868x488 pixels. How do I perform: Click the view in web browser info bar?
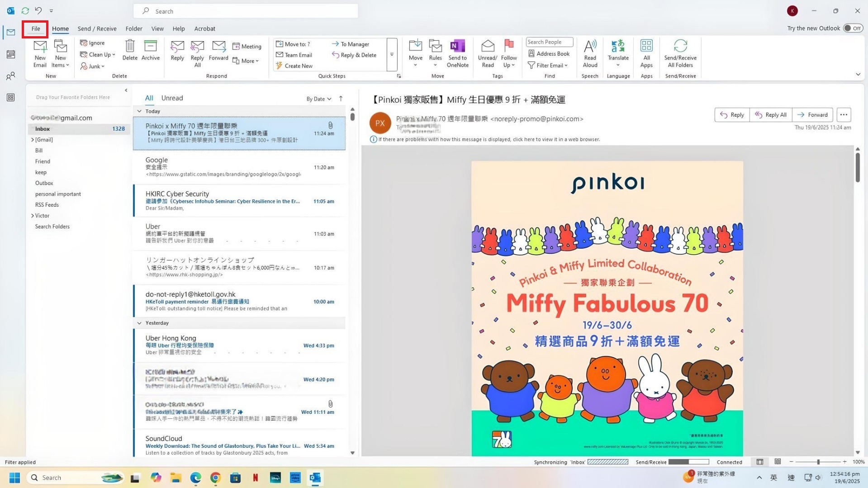tap(485, 139)
